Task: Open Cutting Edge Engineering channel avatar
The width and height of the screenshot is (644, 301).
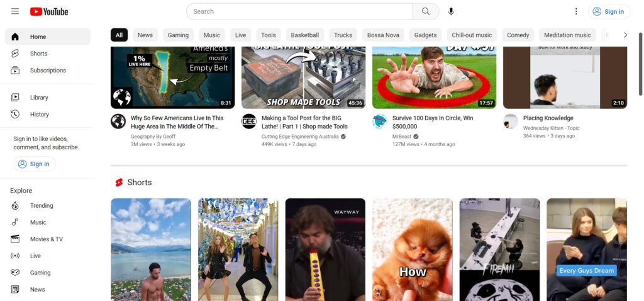Action: coord(249,122)
